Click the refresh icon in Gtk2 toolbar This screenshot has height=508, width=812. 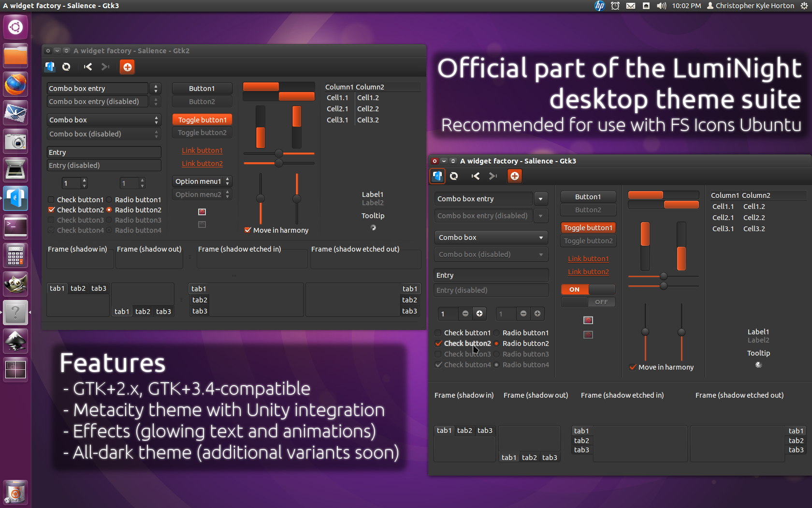66,67
